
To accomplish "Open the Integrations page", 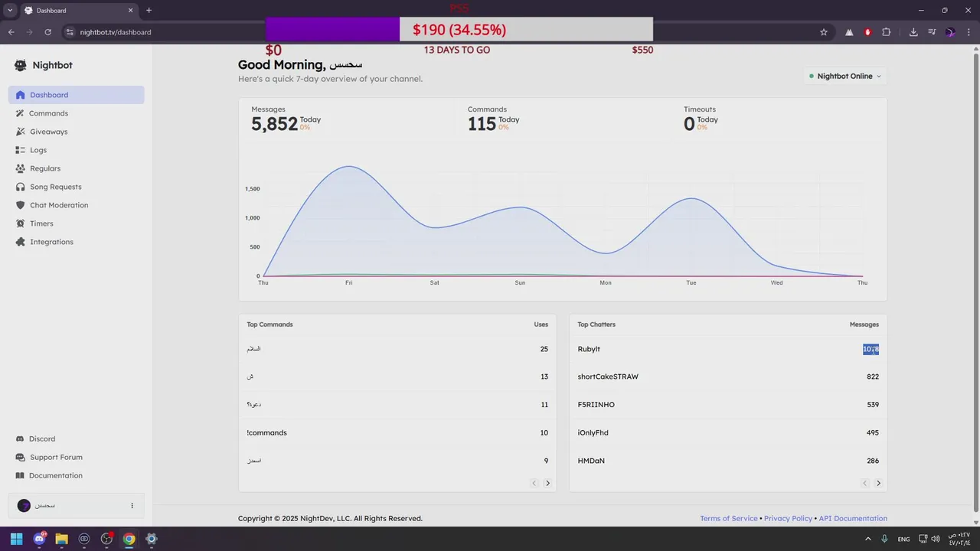I will (x=76, y=242).
